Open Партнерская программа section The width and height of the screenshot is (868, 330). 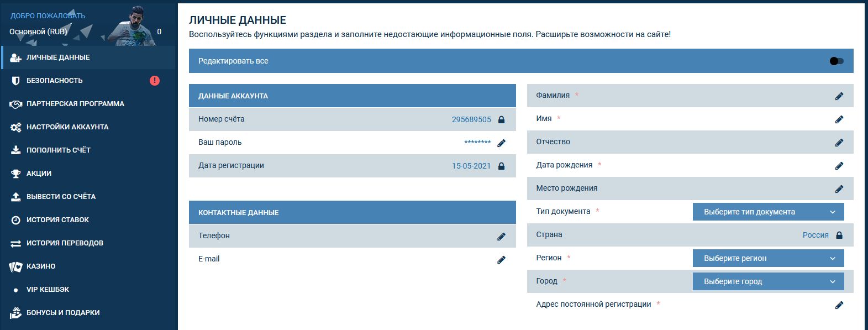75,104
